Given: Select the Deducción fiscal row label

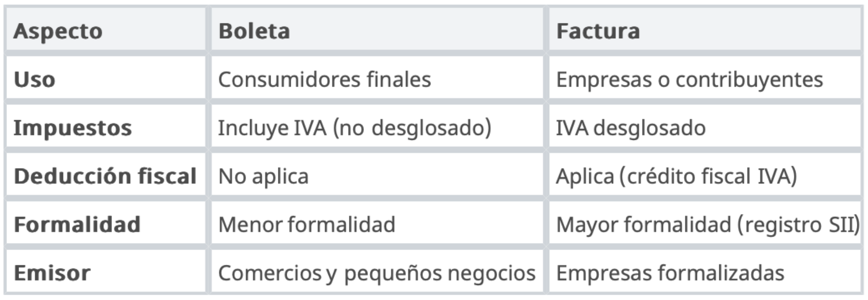Looking at the screenshot, I should (x=106, y=175).
